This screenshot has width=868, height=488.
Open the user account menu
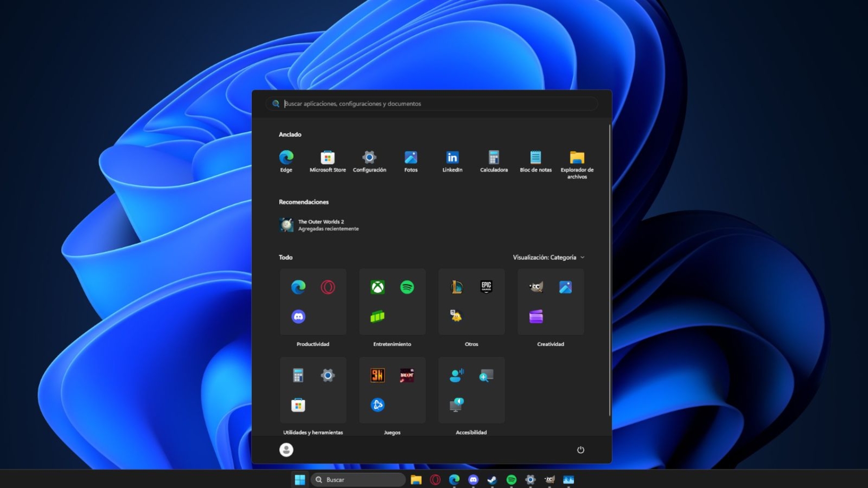pyautogui.click(x=286, y=450)
